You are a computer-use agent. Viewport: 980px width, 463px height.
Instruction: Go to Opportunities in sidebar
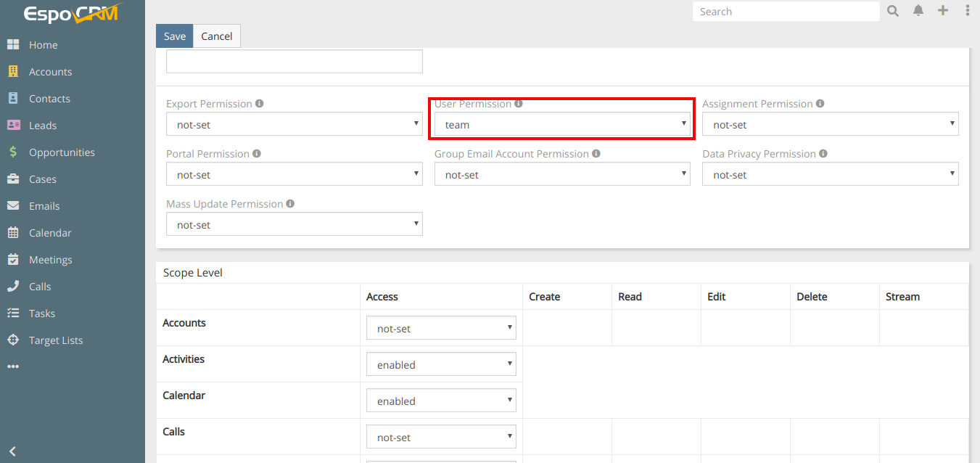[62, 152]
